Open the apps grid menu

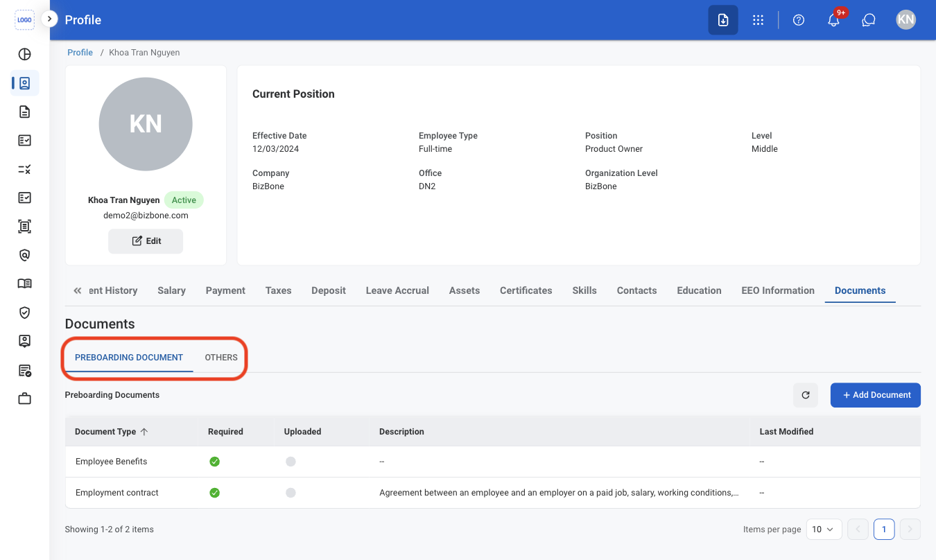pyautogui.click(x=758, y=20)
